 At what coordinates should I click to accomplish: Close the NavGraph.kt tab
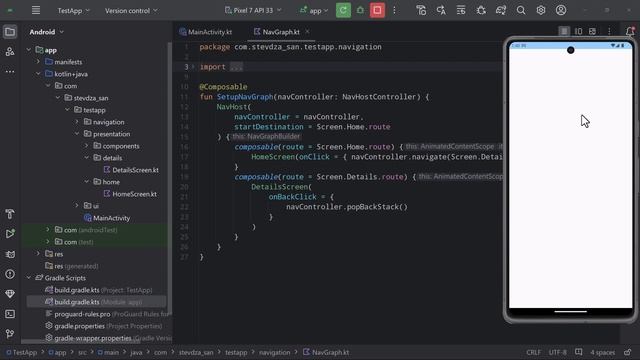(x=307, y=31)
